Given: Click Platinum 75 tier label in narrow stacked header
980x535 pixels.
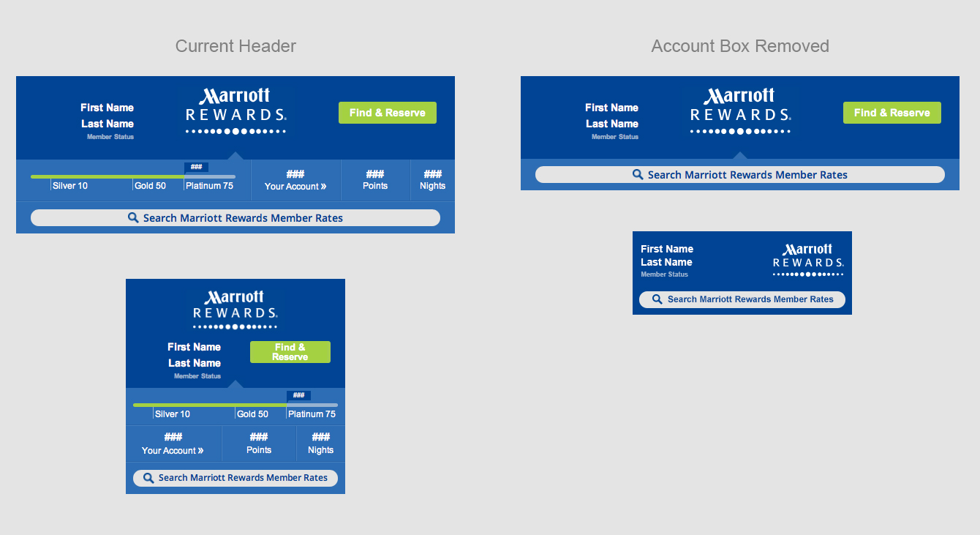Looking at the screenshot, I should click(x=312, y=414).
